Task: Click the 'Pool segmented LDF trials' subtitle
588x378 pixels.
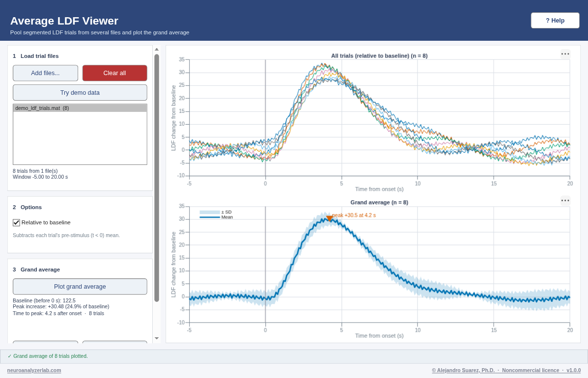Action: point(100,32)
